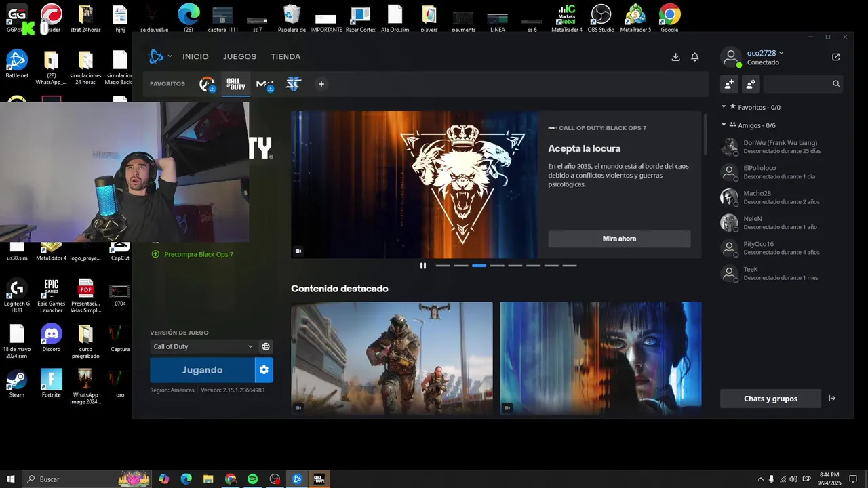The height and width of the screenshot is (488, 868).
Task: Switch the ESP input language indicator
Action: pos(806,479)
